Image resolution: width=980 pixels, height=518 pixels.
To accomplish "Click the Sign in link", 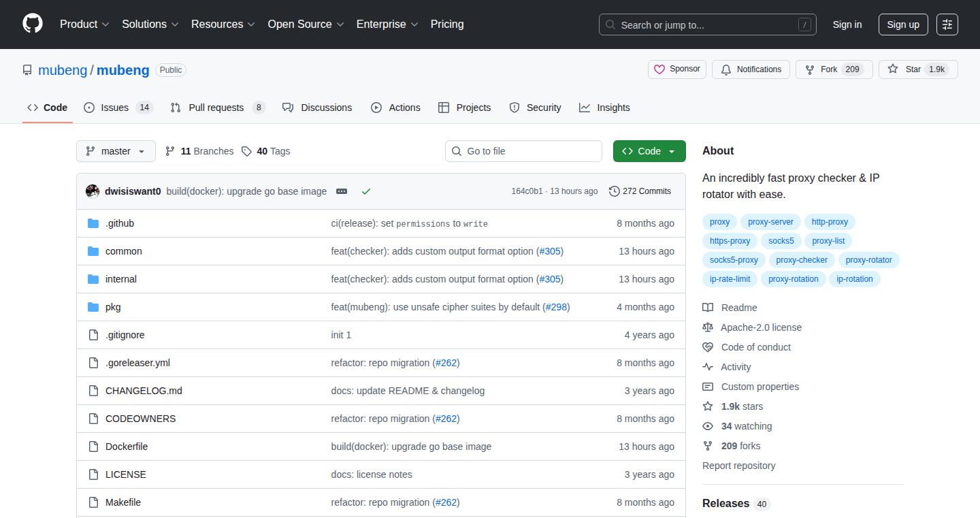I will click(x=847, y=25).
